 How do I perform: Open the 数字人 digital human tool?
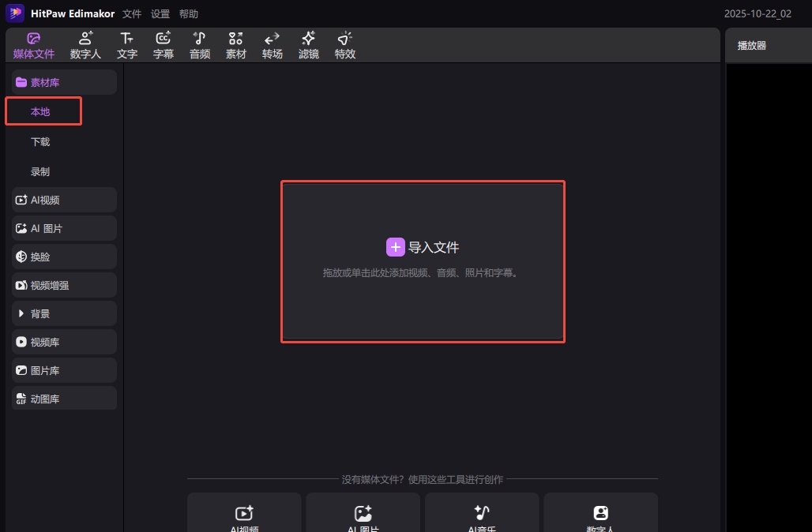point(85,45)
